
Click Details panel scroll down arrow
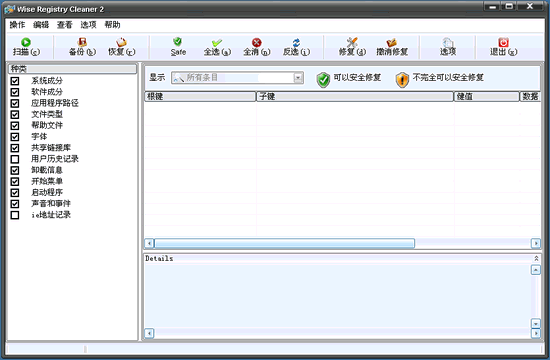point(536,323)
